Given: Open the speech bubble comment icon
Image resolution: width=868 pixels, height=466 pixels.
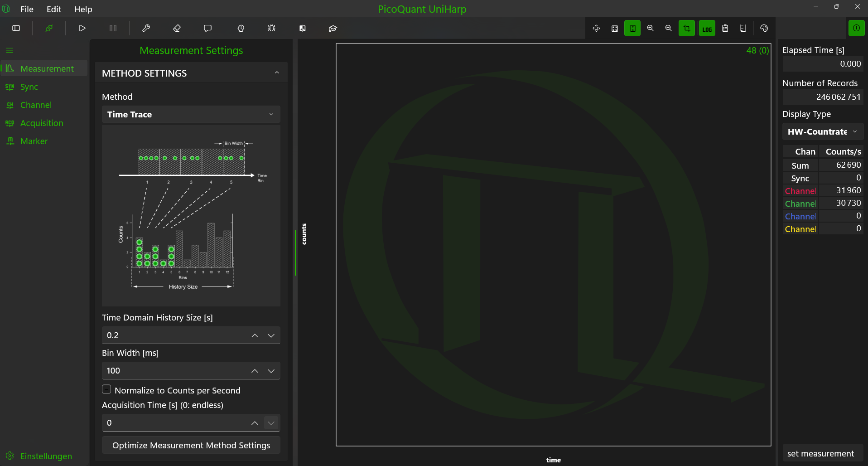Looking at the screenshot, I should click(x=208, y=28).
